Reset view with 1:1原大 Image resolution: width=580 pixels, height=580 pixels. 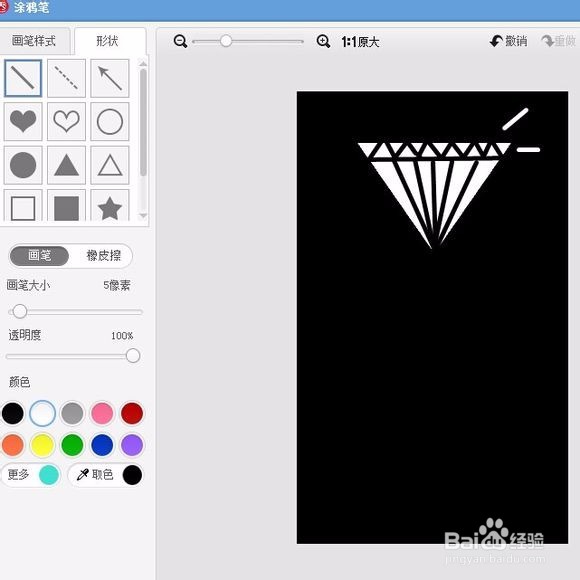coord(360,42)
